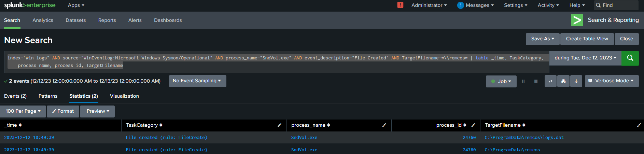Viewport: 644px width, 154px height.
Task: Open the Activity dropdown menu
Action: click(x=548, y=5)
